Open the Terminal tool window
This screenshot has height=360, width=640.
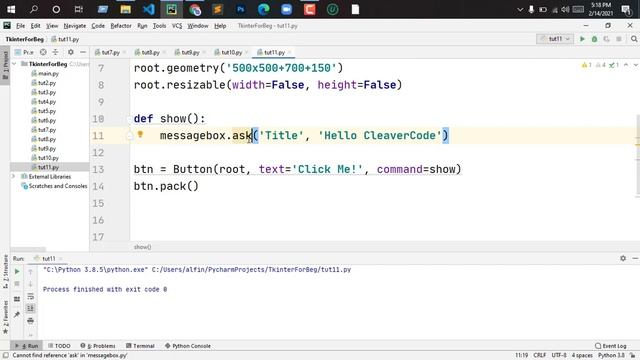140,346
